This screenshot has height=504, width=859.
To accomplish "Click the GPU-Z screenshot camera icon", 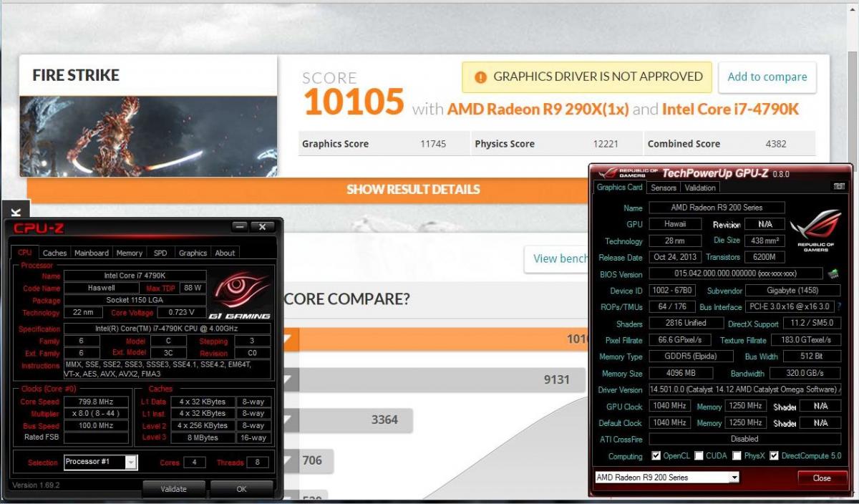I will pyautogui.click(x=839, y=187).
